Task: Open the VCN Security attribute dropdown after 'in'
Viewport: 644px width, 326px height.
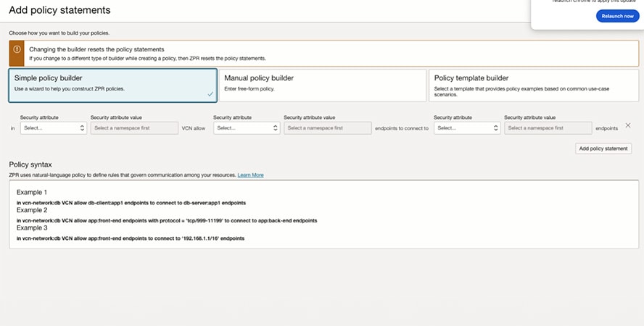Action: (54, 128)
